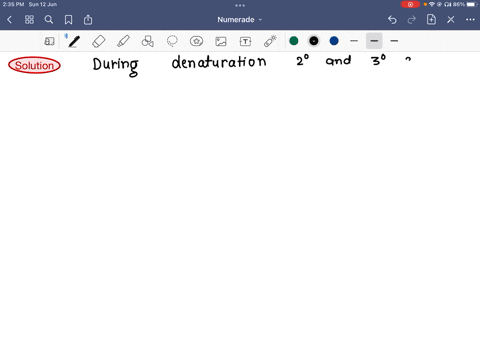This screenshot has width=480, height=360.
Task: Open the Elements sticker tool
Action: [196, 41]
